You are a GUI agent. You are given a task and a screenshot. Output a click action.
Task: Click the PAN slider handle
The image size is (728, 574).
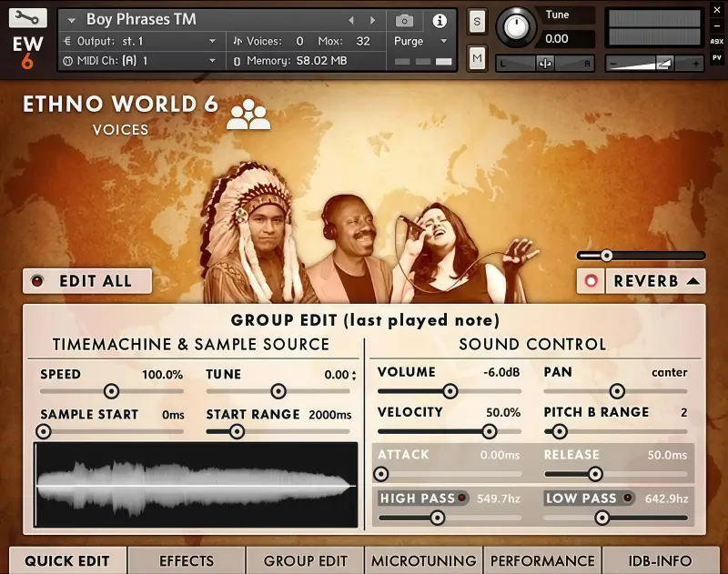pyautogui.click(x=617, y=391)
